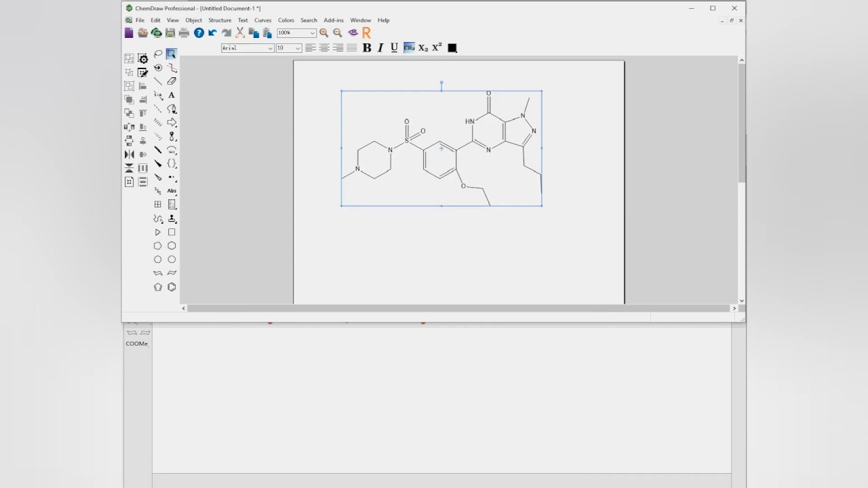868x488 pixels.
Task: Toggle Underline text formatting
Action: 394,47
